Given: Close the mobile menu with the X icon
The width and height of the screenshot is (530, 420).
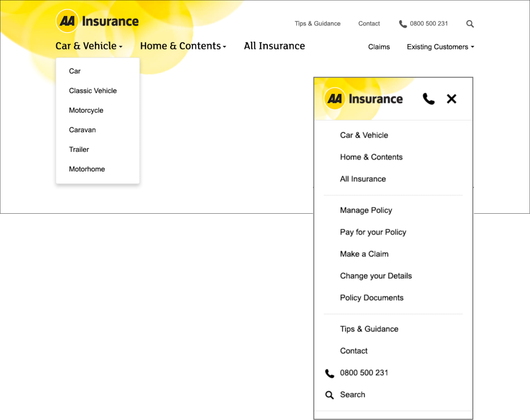Looking at the screenshot, I should (x=451, y=99).
